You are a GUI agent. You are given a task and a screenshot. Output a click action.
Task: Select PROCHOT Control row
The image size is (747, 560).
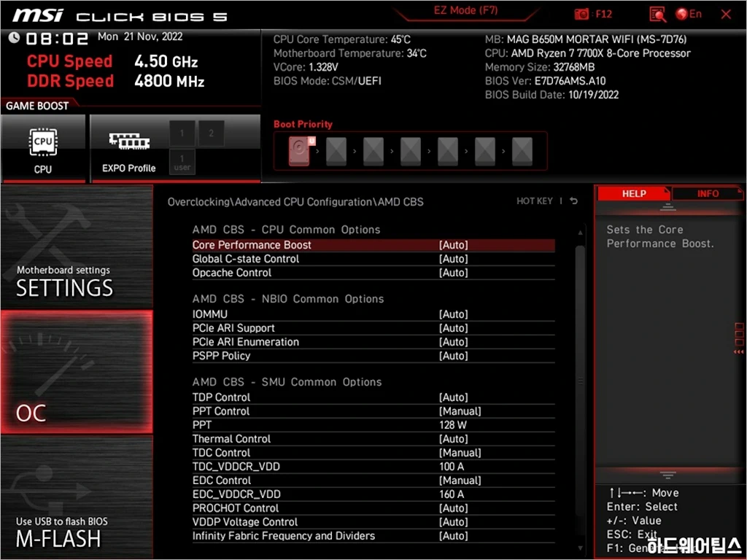[x=373, y=507]
